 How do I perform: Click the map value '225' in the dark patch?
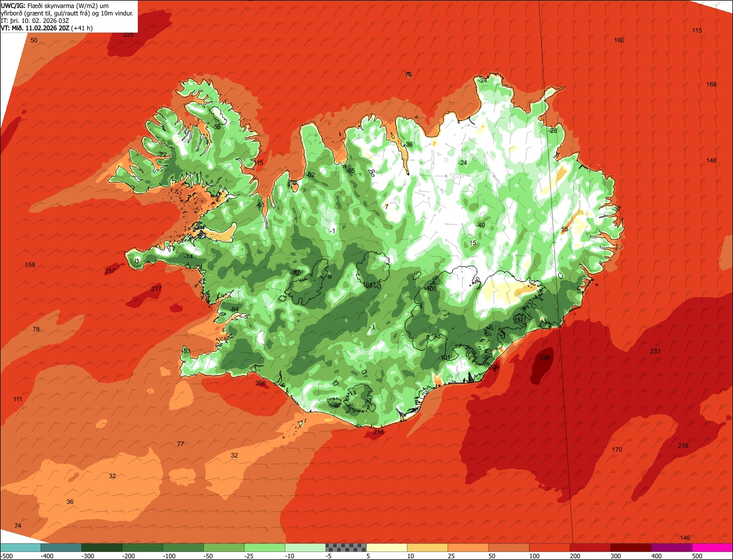[x=128, y=35]
